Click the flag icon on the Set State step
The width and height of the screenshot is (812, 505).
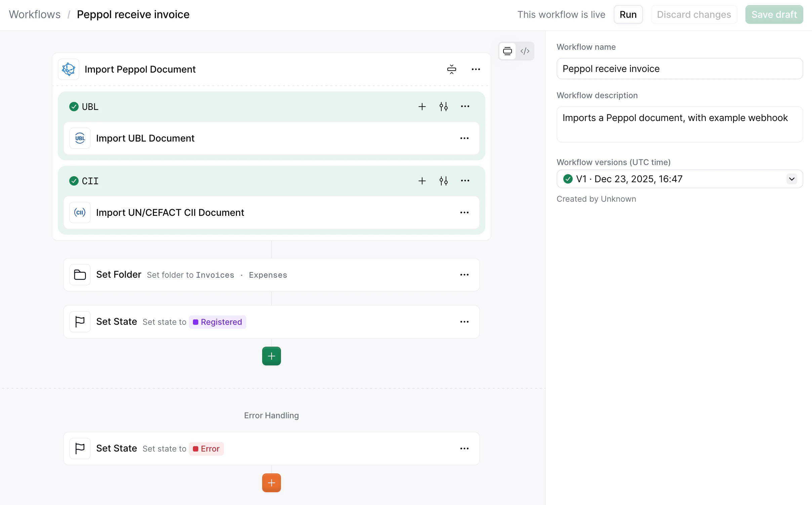tap(80, 321)
